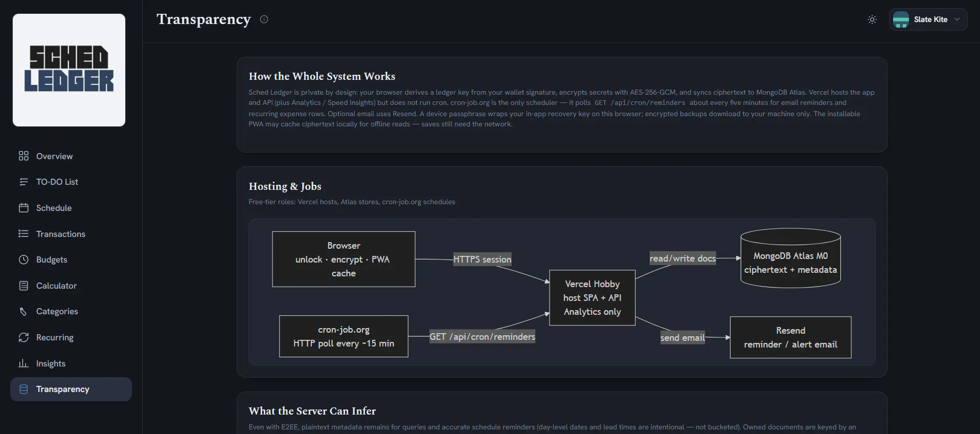The width and height of the screenshot is (980, 434).
Task: Click the TO-DO List icon
Action: pyautogui.click(x=24, y=182)
